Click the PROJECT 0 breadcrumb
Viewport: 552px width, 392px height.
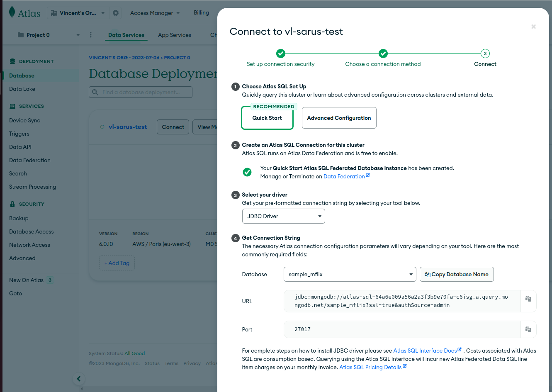pos(177,58)
